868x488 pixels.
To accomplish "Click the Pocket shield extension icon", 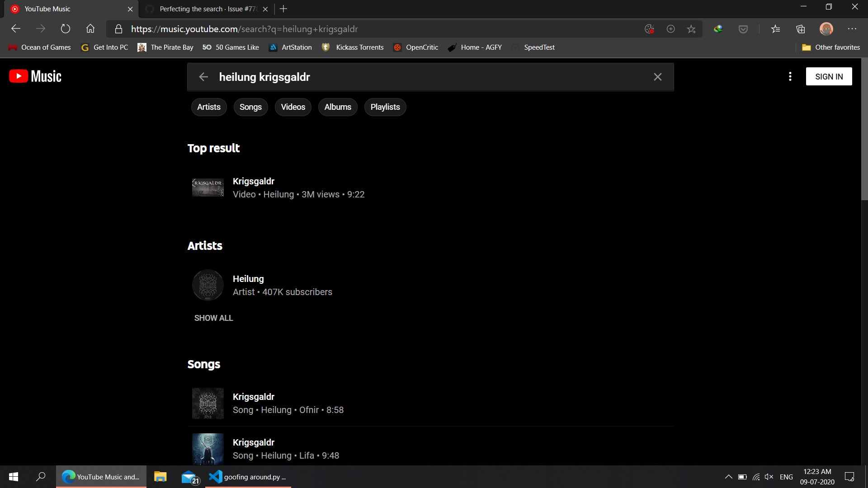I will [x=743, y=29].
